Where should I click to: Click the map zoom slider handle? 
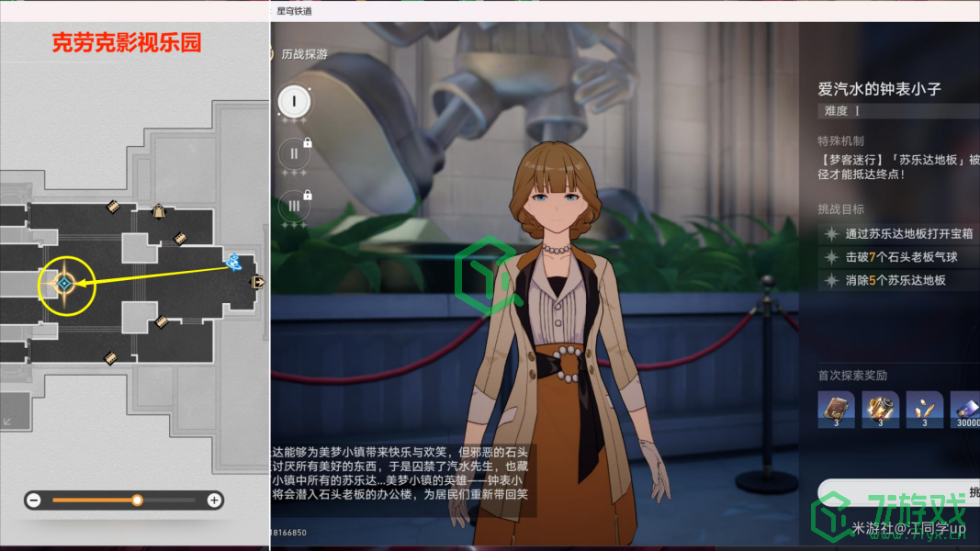137,500
